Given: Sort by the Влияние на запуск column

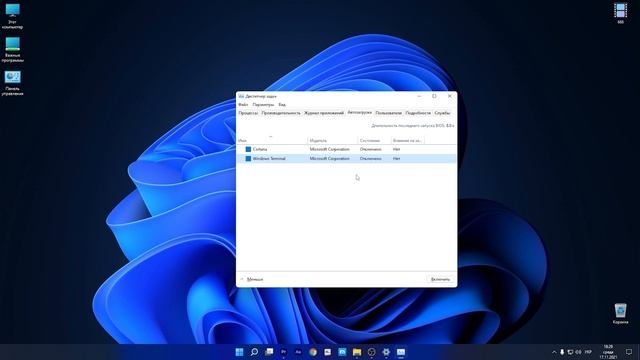Looking at the screenshot, I should pos(408,140).
